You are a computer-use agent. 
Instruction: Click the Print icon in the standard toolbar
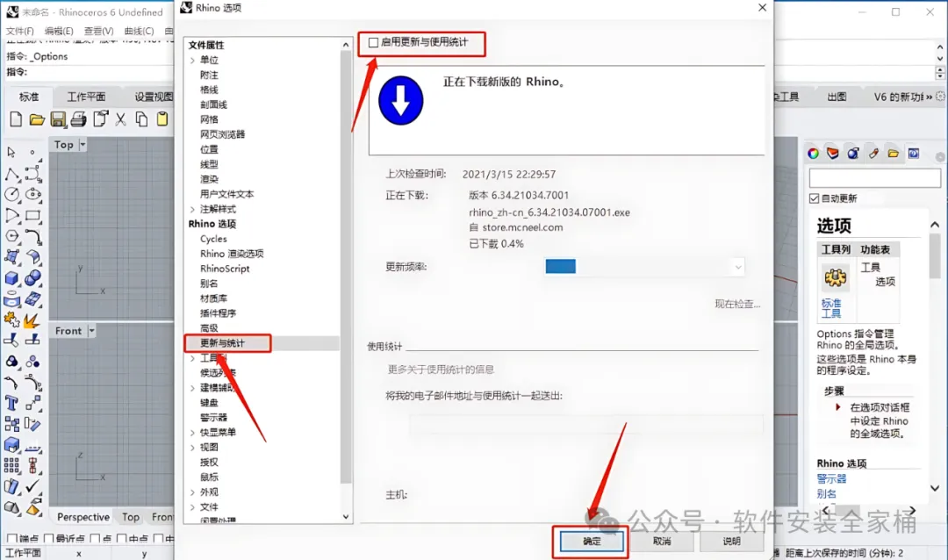coord(79,119)
